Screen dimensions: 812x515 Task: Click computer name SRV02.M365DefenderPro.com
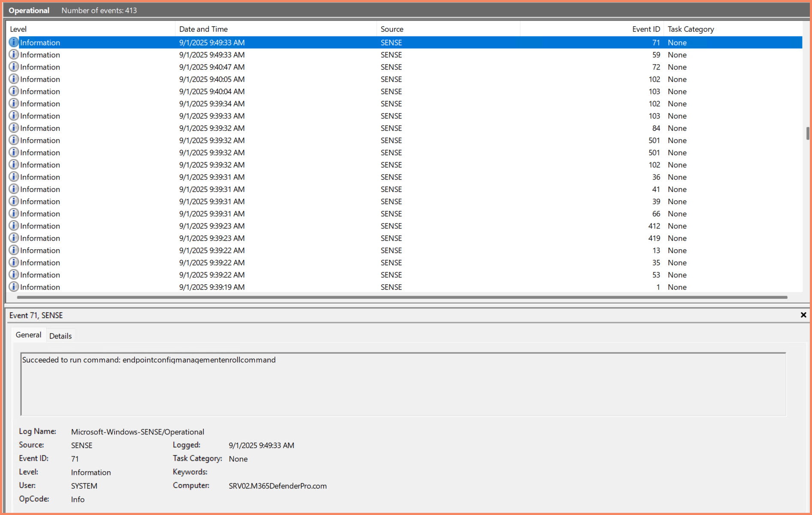(278, 486)
